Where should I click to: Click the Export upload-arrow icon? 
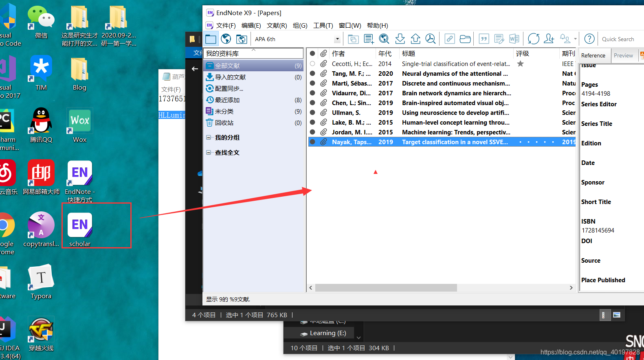click(x=415, y=39)
